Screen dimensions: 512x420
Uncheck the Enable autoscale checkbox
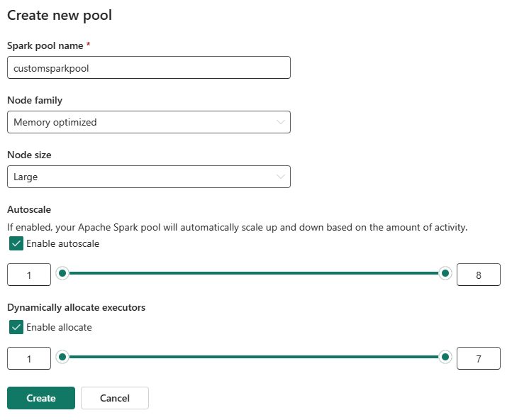(x=16, y=243)
